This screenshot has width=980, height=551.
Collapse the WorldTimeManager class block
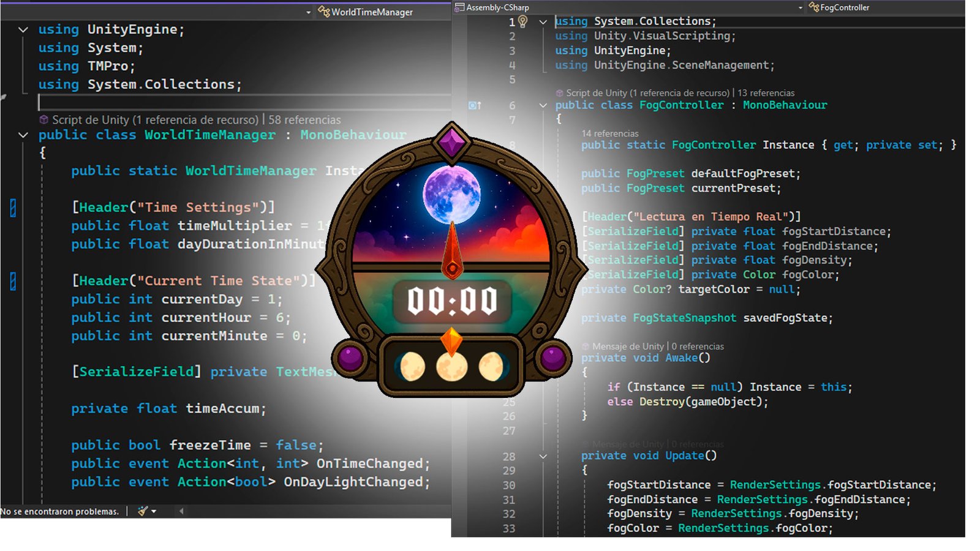[x=23, y=135]
